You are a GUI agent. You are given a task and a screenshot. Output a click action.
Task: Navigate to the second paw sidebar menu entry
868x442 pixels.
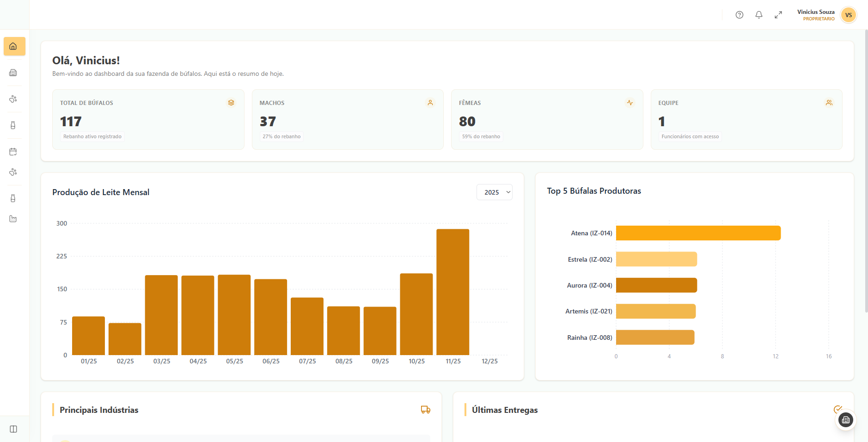(x=13, y=172)
